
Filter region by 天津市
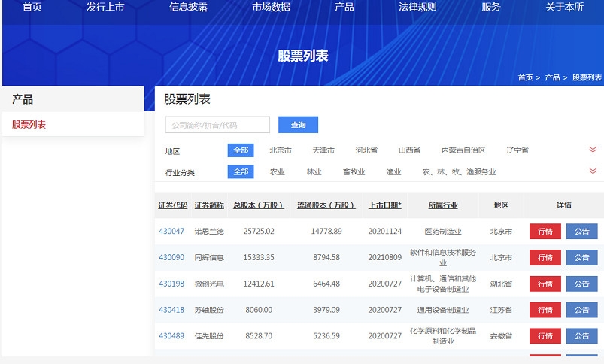click(x=323, y=150)
